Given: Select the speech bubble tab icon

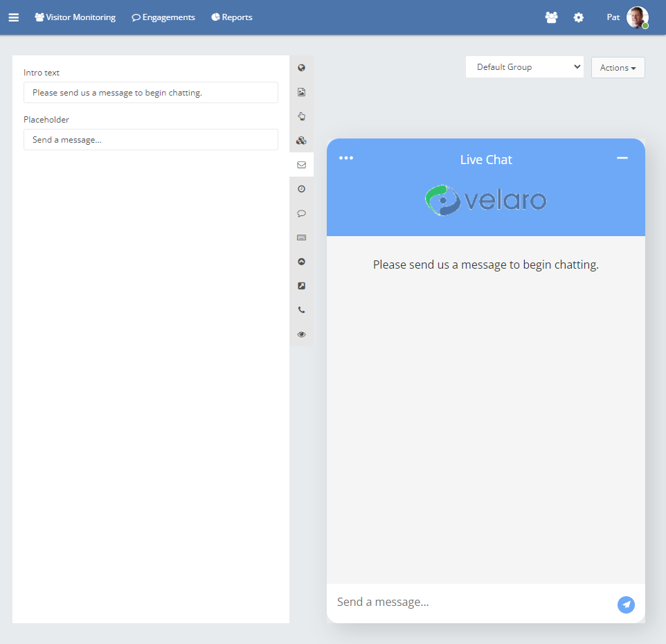Looking at the screenshot, I should [x=301, y=213].
